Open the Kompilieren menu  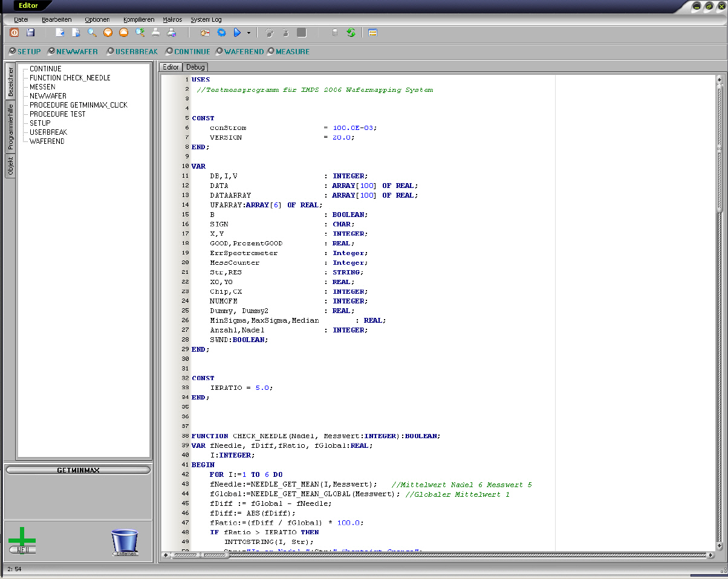pyautogui.click(x=138, y=19)
